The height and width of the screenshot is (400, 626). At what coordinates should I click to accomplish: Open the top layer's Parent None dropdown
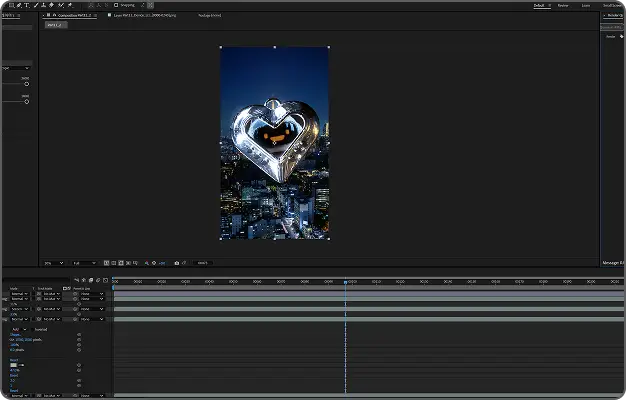(92, 294)
